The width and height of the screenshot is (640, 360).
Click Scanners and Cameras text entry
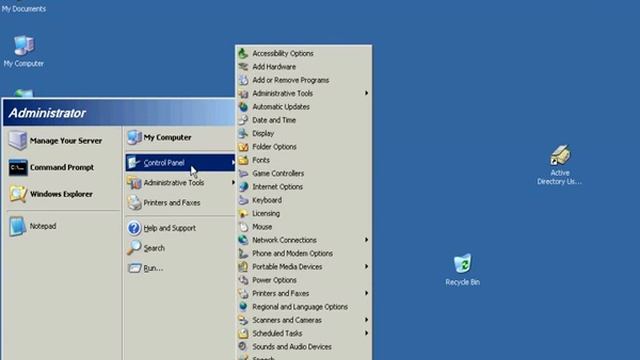pyautogui.click(x=287, y=320)
